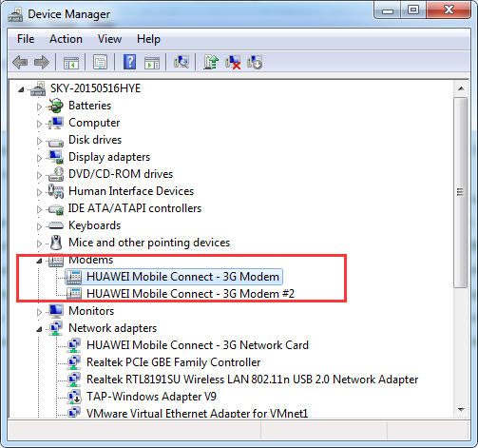Click the Update Driver Software icon
This screenshot has width=478, height=448.
pos(211,62)
